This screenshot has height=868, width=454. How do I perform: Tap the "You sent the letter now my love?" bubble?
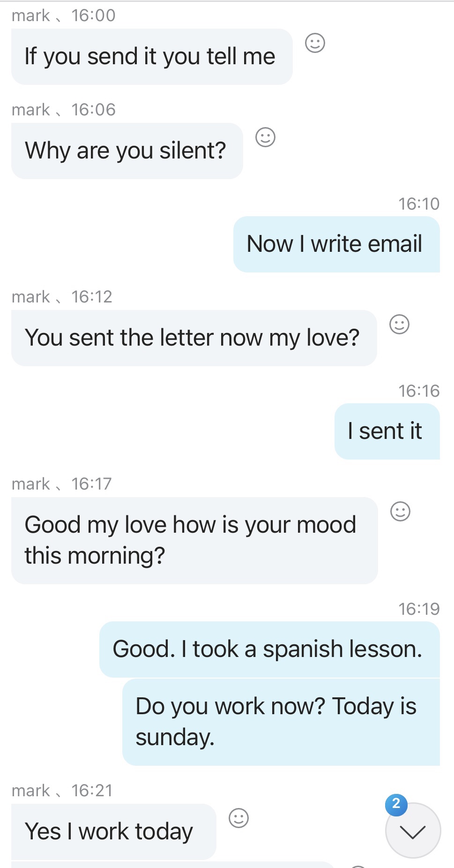(193, 338)
